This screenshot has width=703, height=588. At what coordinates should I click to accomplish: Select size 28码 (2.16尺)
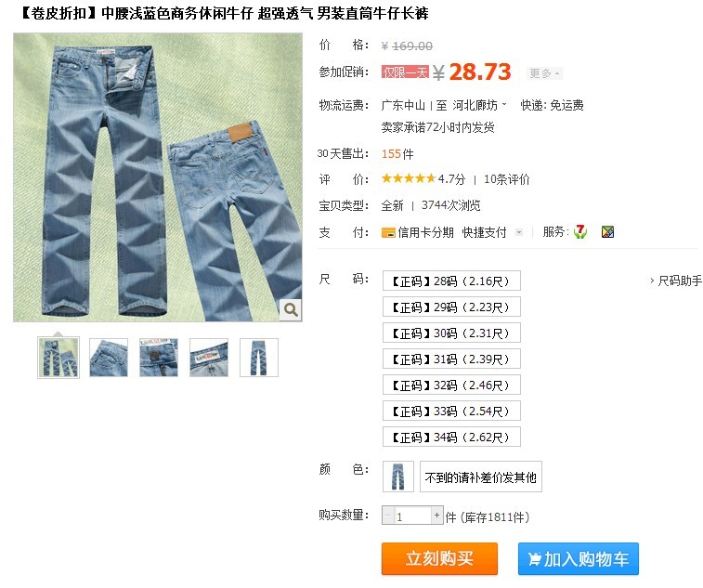(451, 281)
